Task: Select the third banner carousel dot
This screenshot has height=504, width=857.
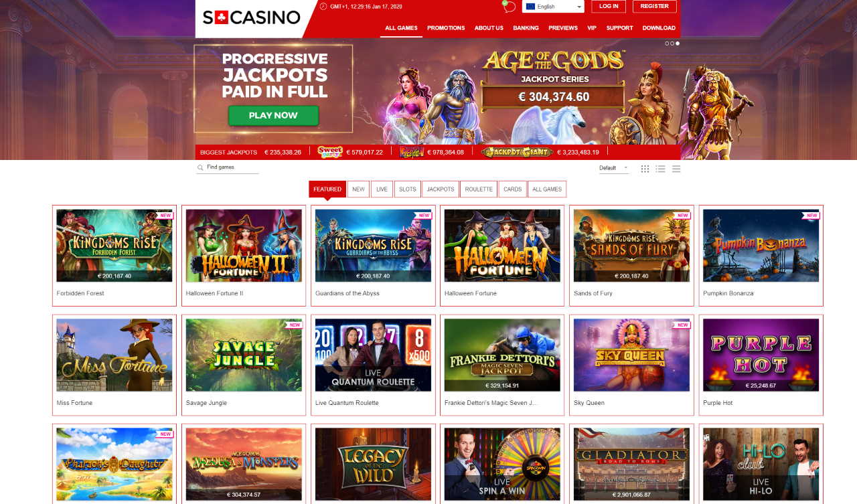Action: coord(678,44)
